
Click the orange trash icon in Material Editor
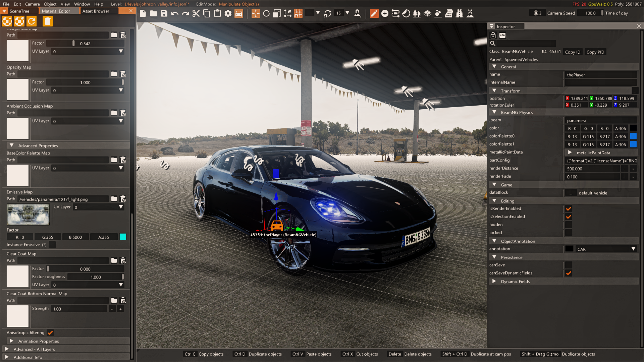(48, 21)
